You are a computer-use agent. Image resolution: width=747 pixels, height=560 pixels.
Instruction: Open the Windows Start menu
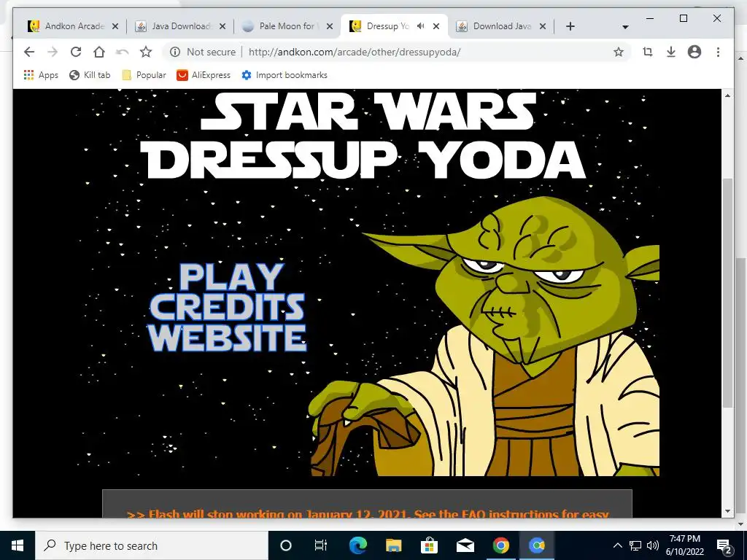point(18,545)
